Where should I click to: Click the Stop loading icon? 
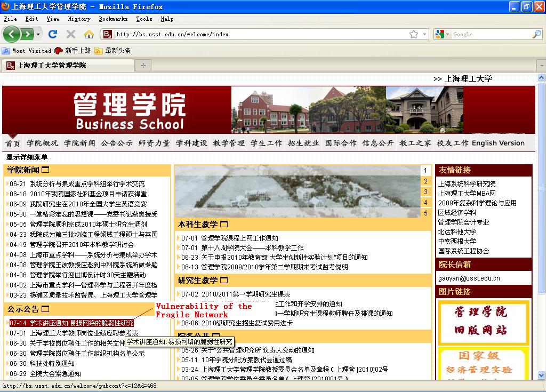[x=70, y=34]
